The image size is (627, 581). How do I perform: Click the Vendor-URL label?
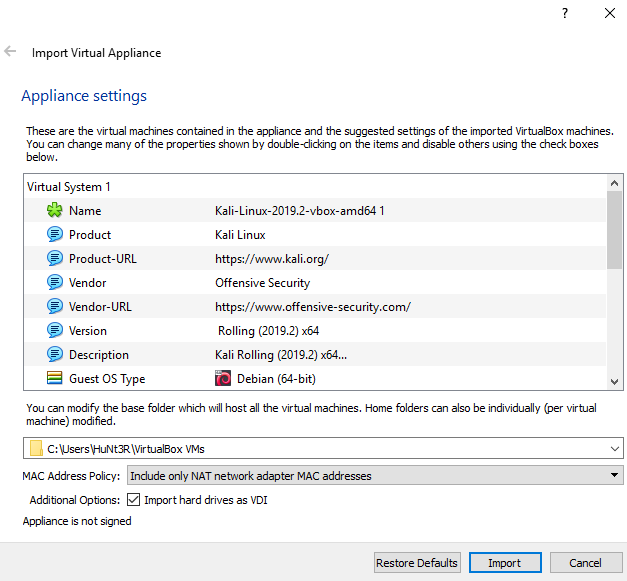[100, 307]
